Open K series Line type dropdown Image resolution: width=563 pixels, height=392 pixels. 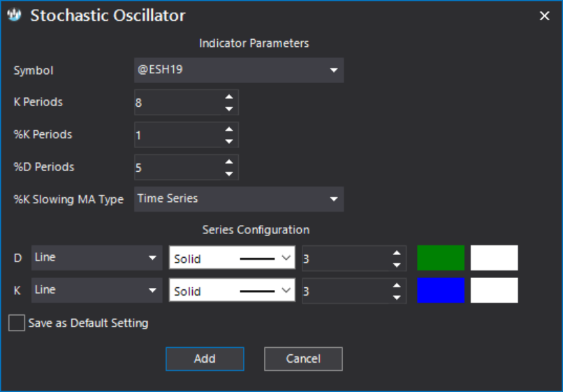[x=96, y=290]
